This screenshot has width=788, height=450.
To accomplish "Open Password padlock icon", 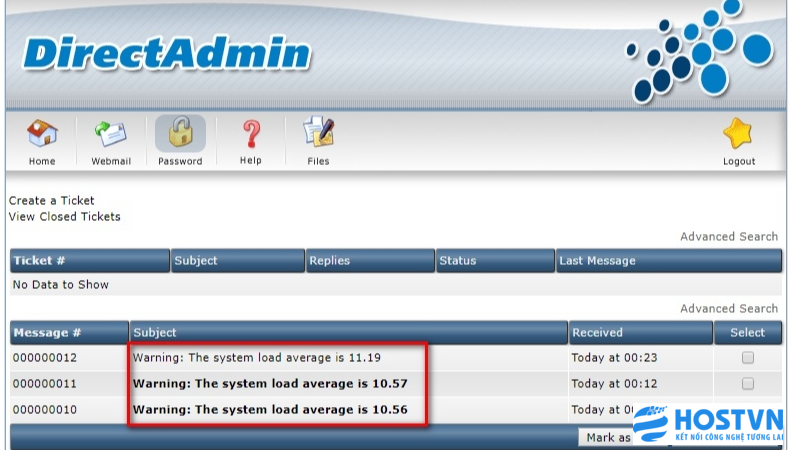I will pyautogui.click(x=180, y=133).
